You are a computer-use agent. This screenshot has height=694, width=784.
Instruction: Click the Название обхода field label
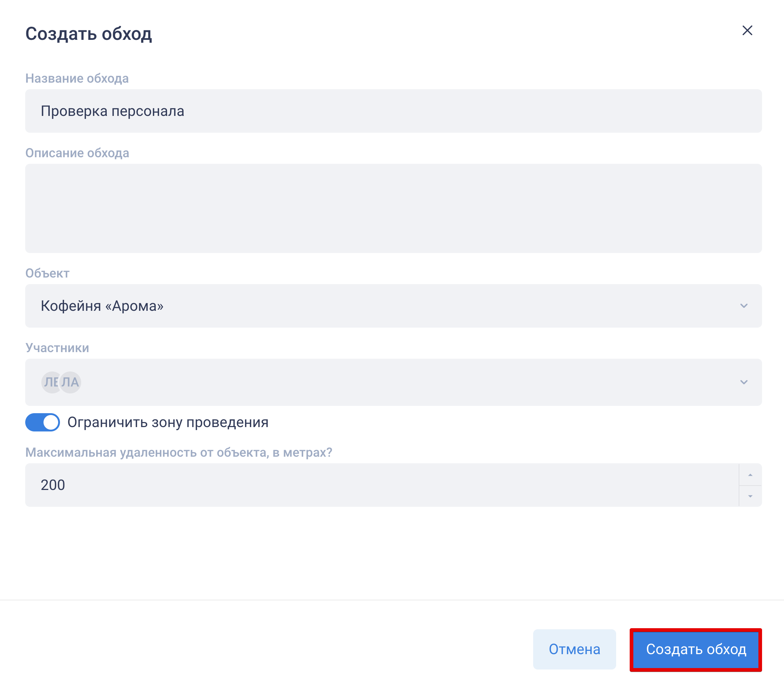pos(77,78)
